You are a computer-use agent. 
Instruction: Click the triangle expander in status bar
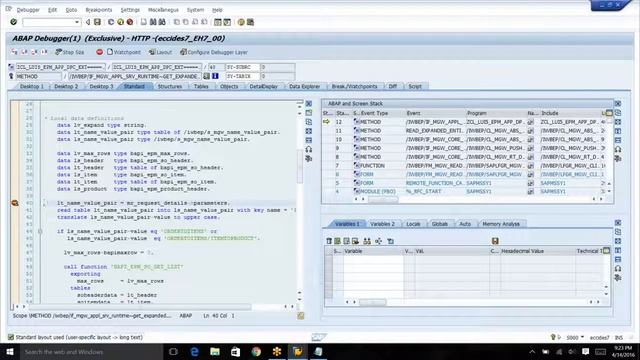[x=559, y=337]
